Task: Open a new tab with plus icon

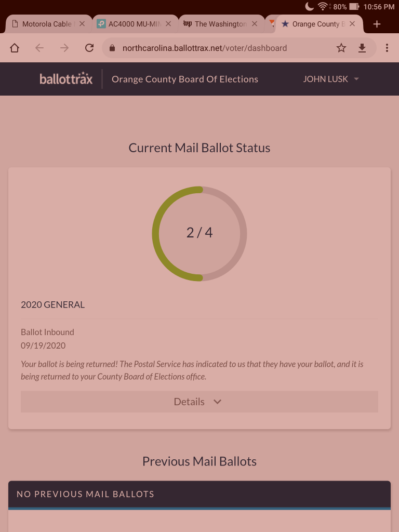Action: [377, 24]
